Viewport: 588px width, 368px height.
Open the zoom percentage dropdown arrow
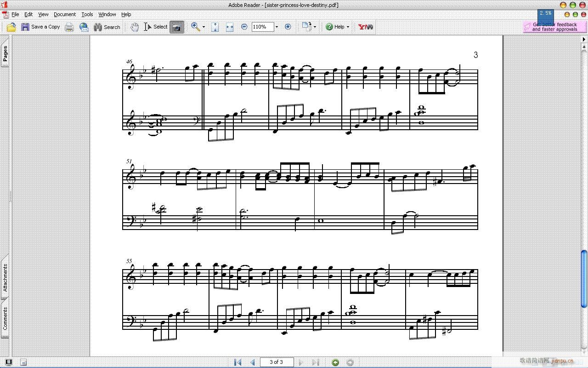point(277,27)
